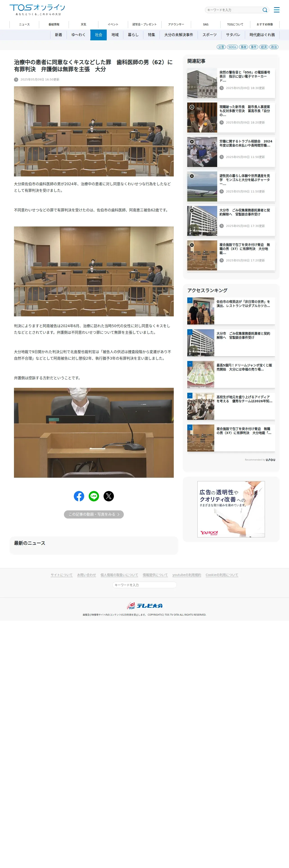Share article on Facebook
This screenshot has width=289, height=868.
[x=79, y=496]
